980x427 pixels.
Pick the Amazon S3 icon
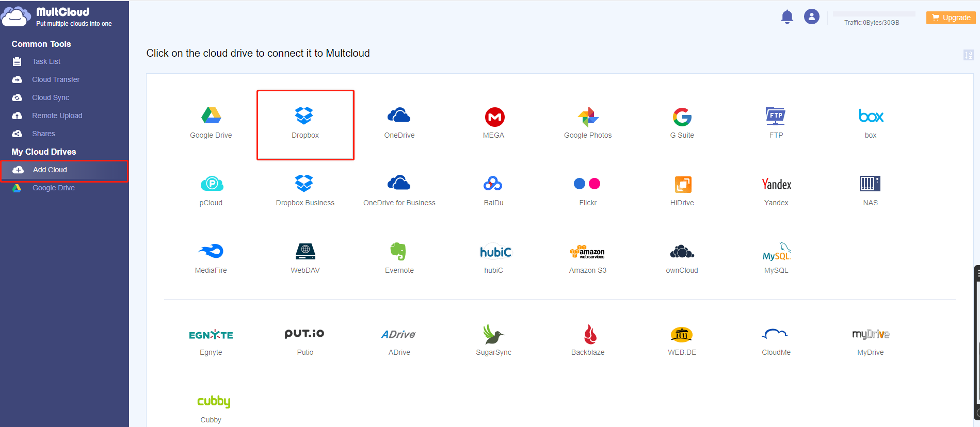[x=587, y=252]
